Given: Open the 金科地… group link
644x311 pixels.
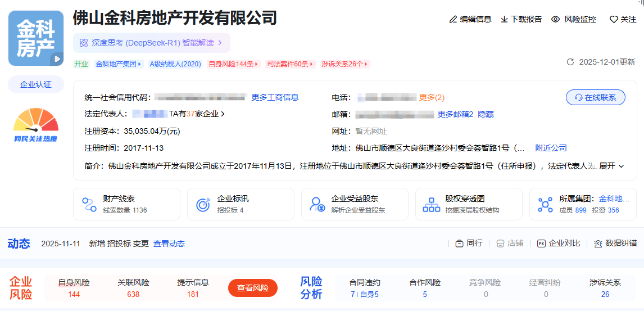Looking at the screenshot, I should pyautogui.click(x=614, y=199).
